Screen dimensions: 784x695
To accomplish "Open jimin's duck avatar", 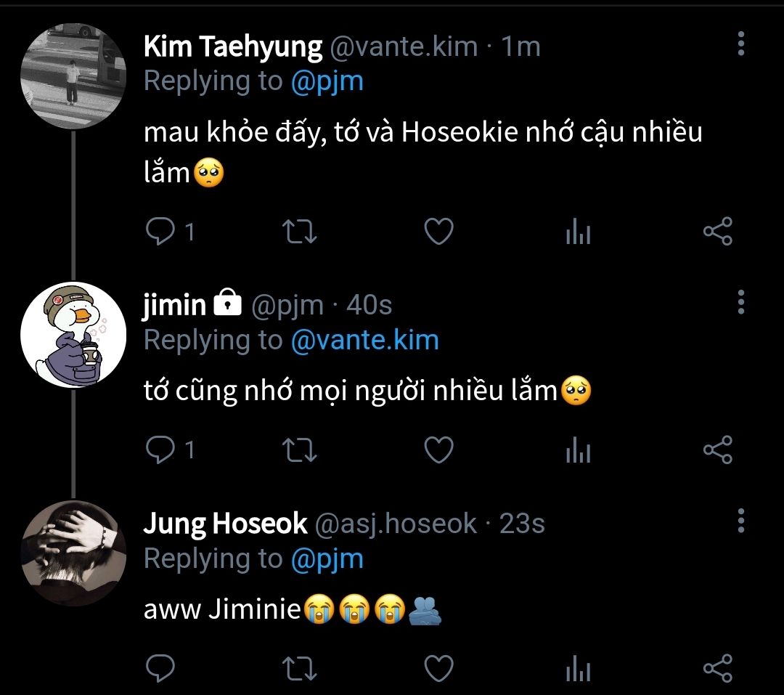I will (73, 334).
